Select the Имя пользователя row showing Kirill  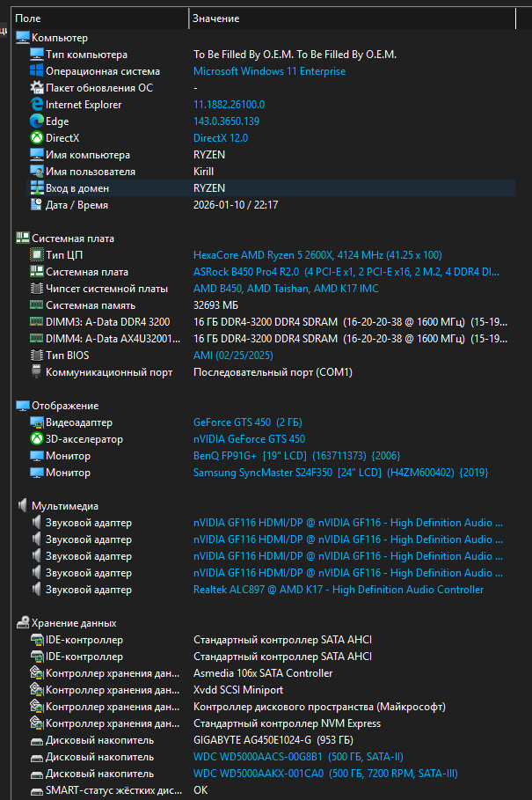(271, 172)
